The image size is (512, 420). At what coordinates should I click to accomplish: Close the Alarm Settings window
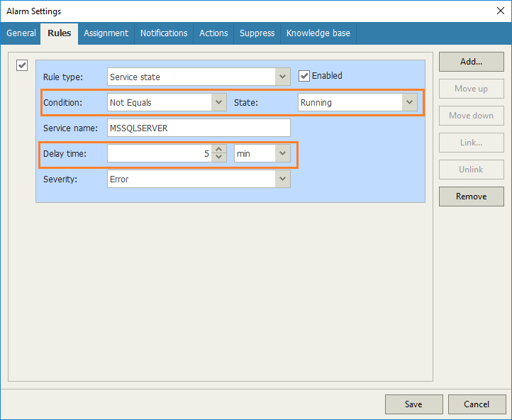(x=500, y=11)
